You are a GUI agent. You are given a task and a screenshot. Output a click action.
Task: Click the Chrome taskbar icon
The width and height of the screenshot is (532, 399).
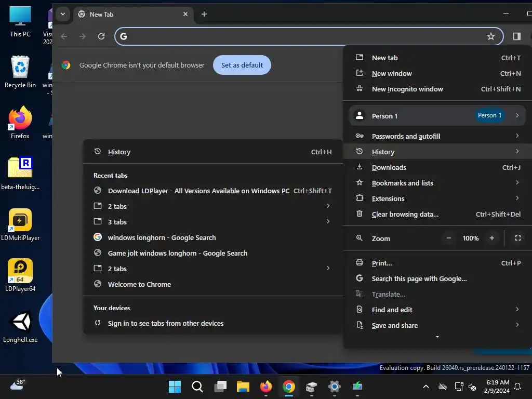click(x=289, y=387)
